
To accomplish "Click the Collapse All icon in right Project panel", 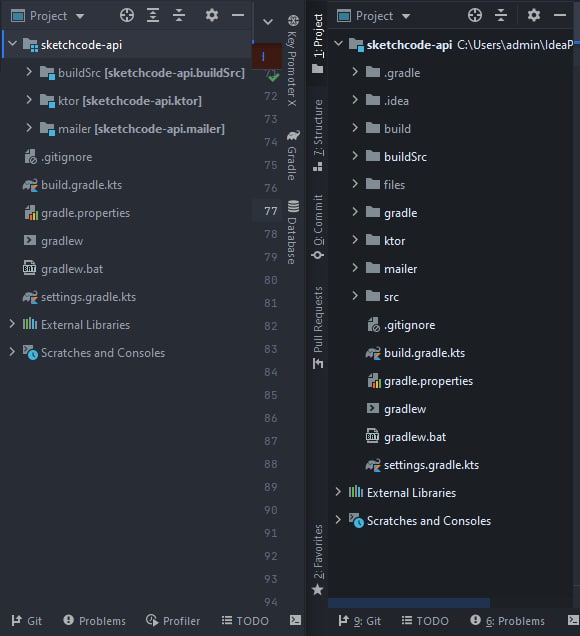I will pyautogui.click(x=501, y=16).
